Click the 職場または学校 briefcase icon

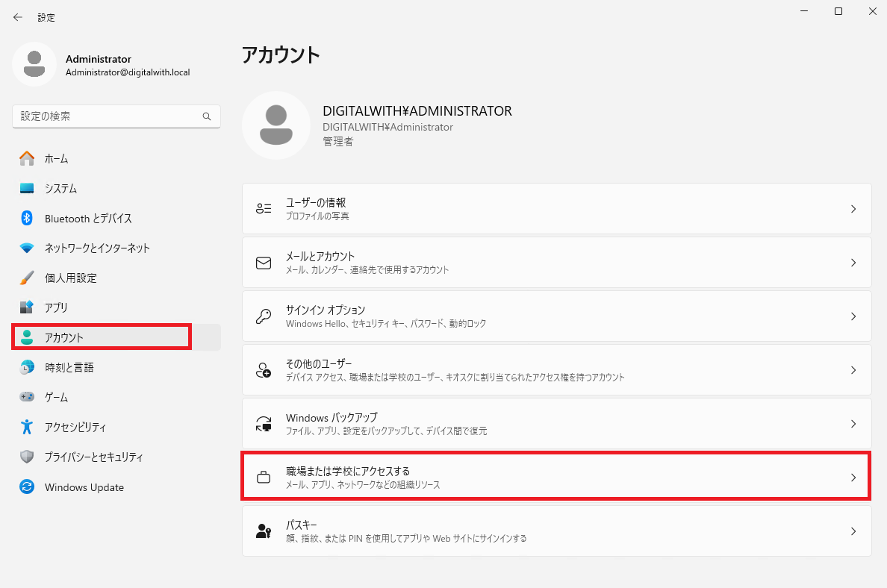coord(264,478)
